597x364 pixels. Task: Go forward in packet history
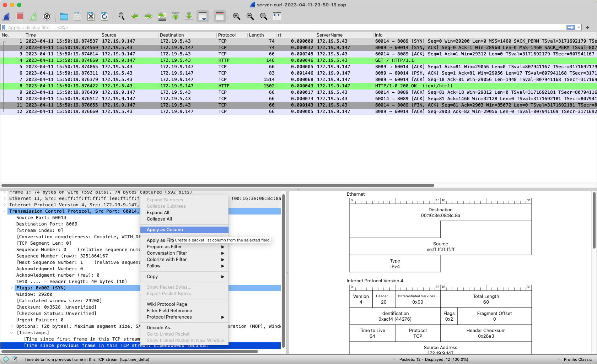(x=149, y=16)
